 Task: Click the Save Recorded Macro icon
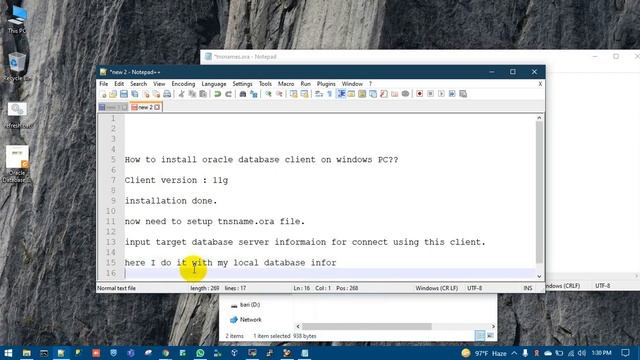click(463, 94)
